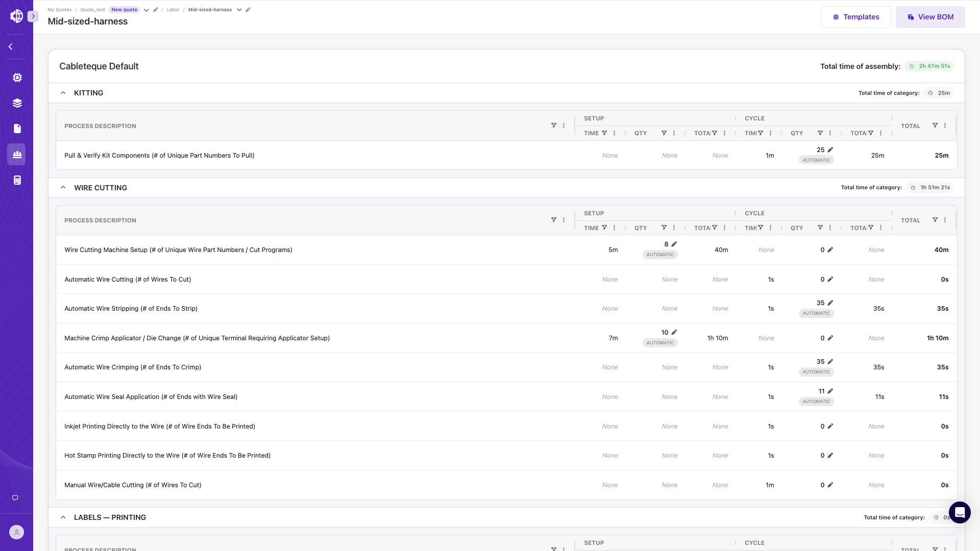Click the chip component sidebar icon
This screenshot has width=980, height=551.
pyautogui.click(x=17, y=78)
